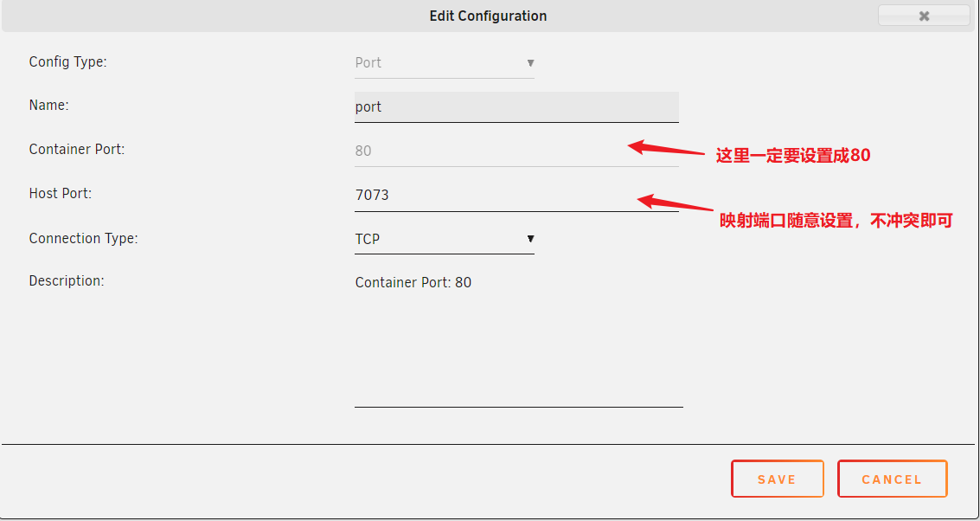The height and width of the screenshot is (521, 980).
Task: Expand the Connection Type dropdown arrow
Action: (530, 239)
